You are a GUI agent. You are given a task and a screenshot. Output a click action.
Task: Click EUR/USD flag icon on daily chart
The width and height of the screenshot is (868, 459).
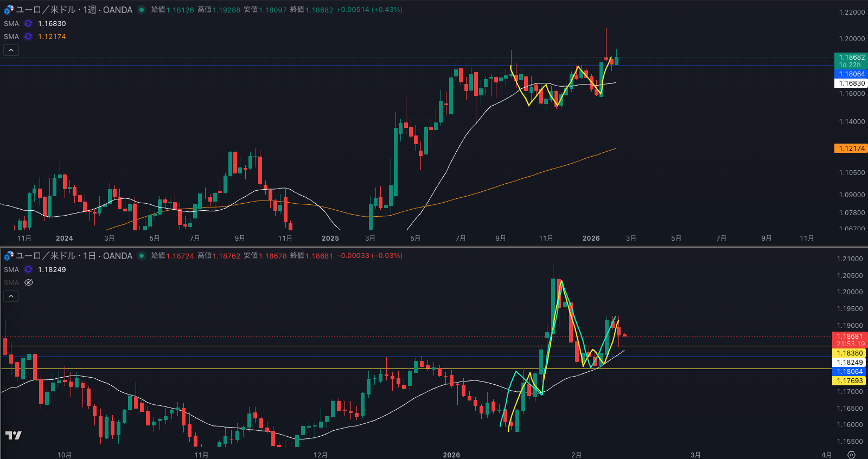9,256
